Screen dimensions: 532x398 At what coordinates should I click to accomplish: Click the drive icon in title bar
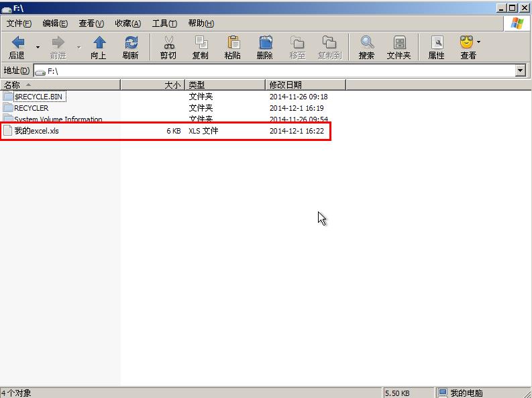click(x=7, y=9)
